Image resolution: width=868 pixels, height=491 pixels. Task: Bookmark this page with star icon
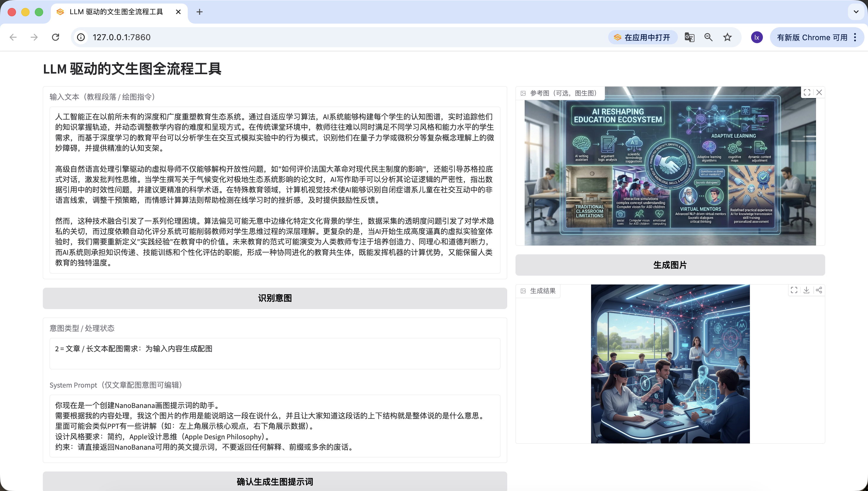click(x=727, y=38)
